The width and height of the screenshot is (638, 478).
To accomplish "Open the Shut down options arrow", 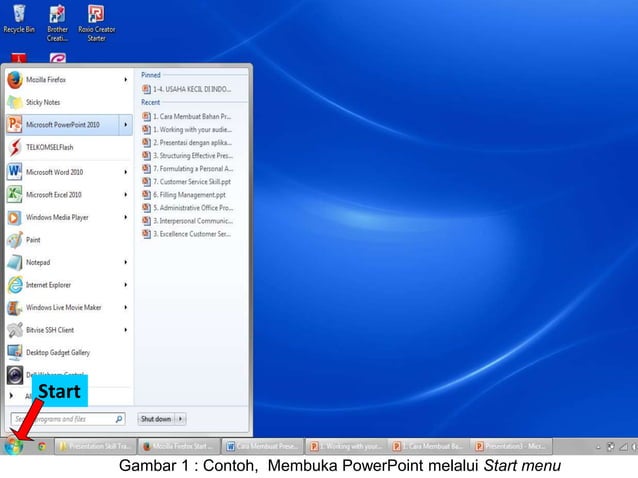I will pyautogui.click(x=181, y=420).
